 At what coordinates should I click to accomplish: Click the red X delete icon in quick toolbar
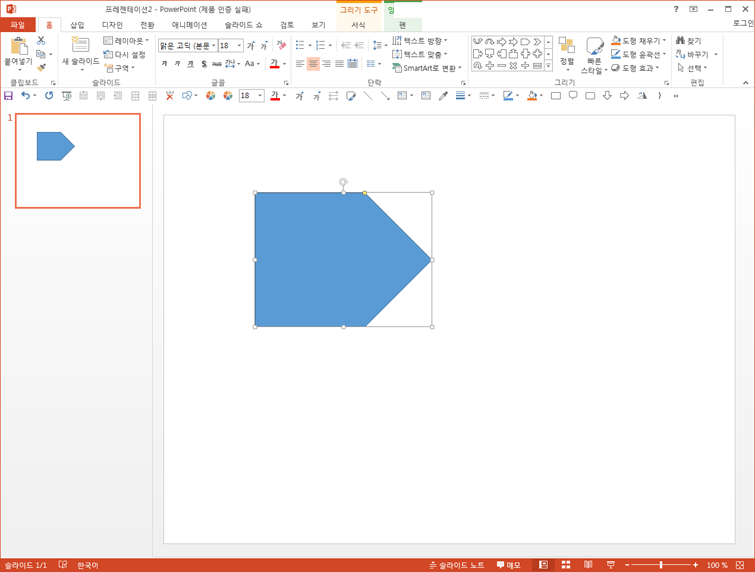(169, 96)
